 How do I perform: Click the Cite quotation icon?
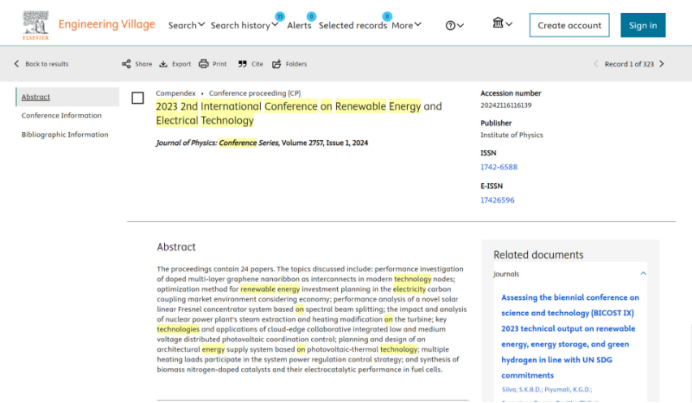[x=242, y=64]
